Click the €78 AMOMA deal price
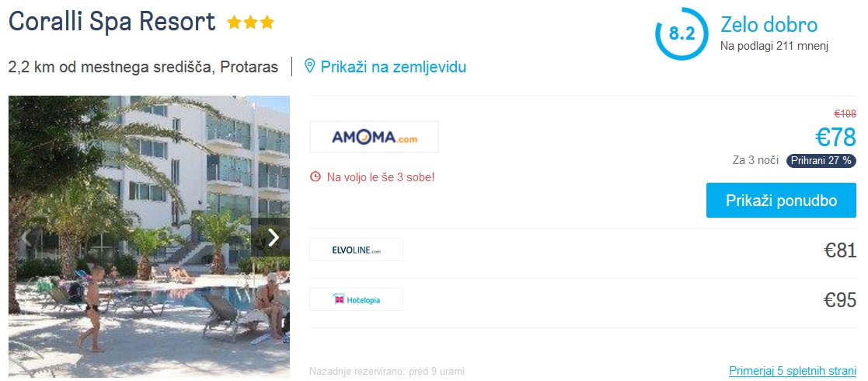Screen dimensions: 868x381 (836, 138)
